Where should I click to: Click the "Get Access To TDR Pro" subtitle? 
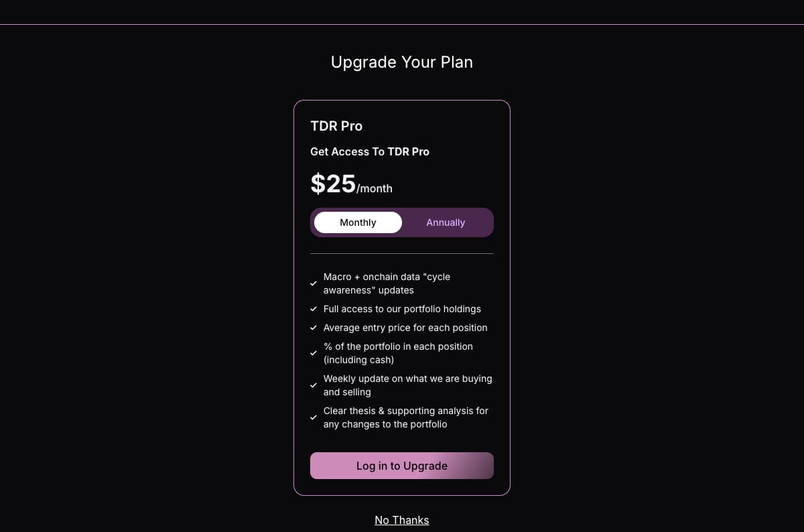[x=370, y=151]
